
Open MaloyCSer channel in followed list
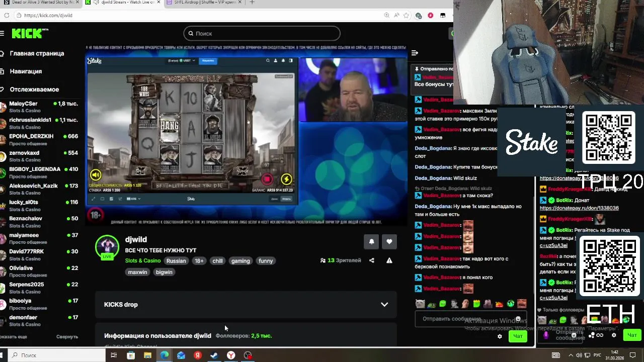pyautogui.click(x=39, y=107)
